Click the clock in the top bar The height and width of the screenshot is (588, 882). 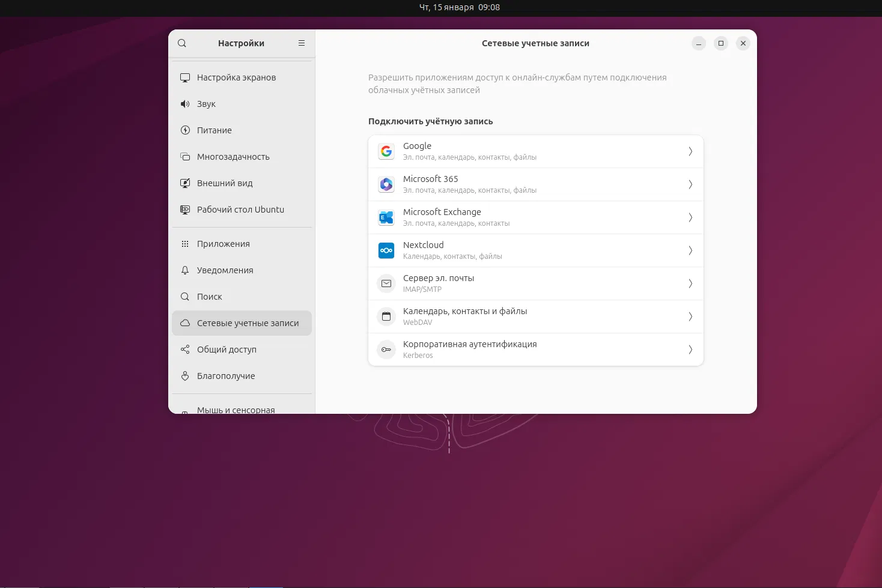[x=460, y=7]
